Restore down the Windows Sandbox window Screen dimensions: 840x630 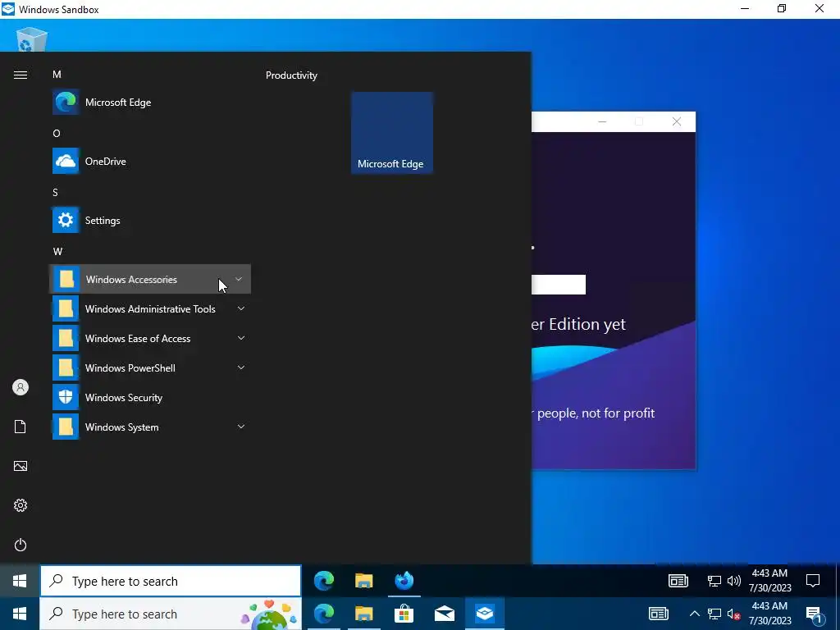tap(782, 8)
